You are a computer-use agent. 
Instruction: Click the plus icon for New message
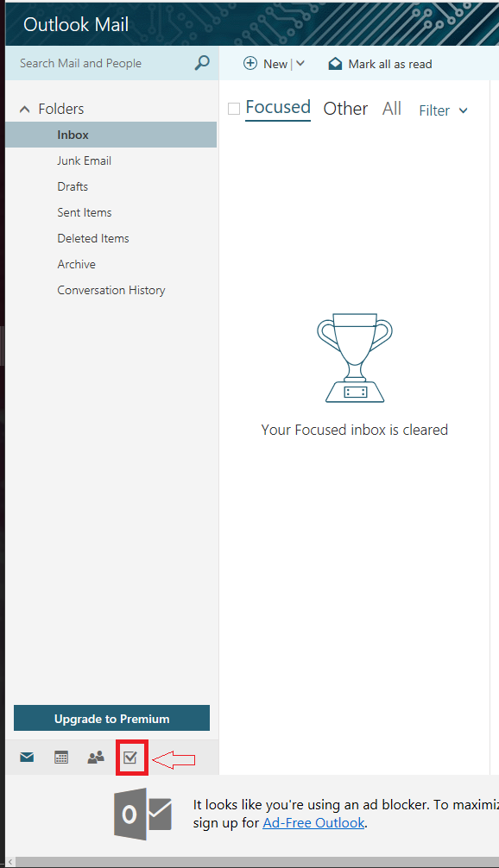[x=250, y=63]
